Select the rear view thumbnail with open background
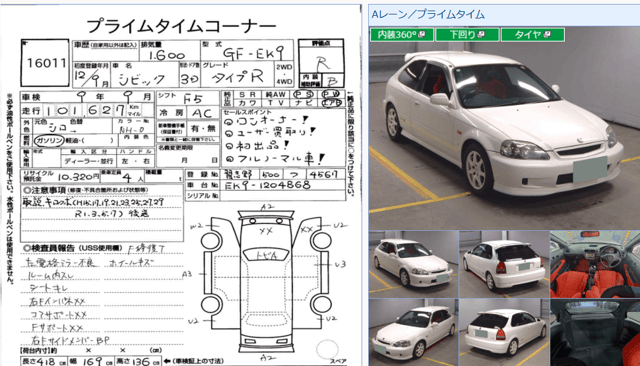 pyautogui.click(x=504, y=264)
